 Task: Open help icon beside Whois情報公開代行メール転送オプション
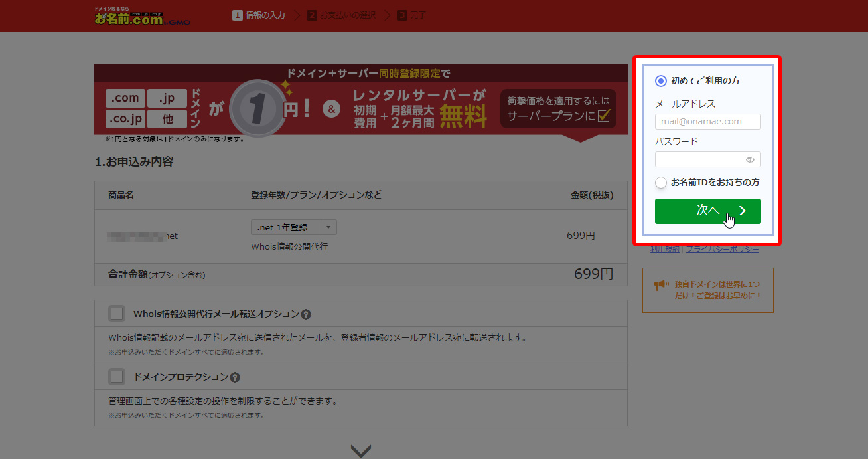coord(306,314)
